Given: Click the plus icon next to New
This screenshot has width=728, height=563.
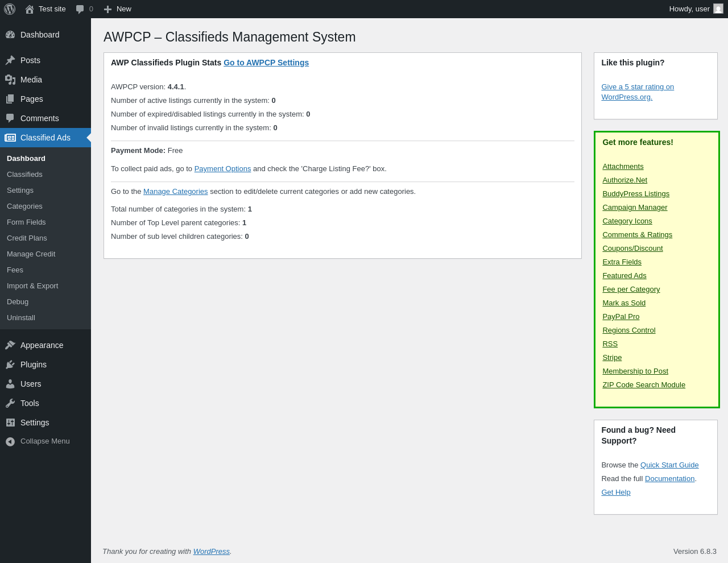Looking at the screenshot, I should [107, 9].
